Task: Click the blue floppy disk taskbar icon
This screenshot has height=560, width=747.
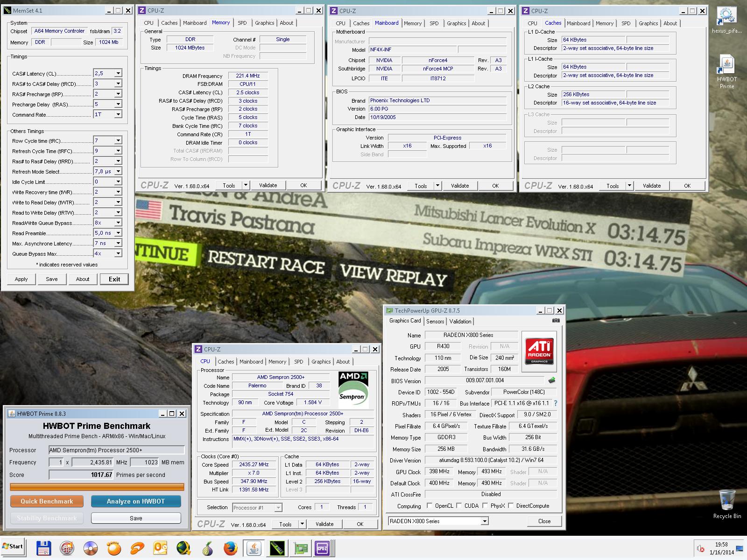Action: [x=43, y=548]
